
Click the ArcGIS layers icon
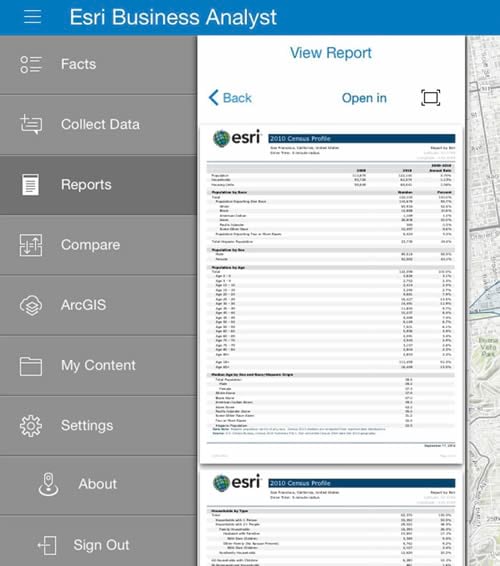coord(31,305)
